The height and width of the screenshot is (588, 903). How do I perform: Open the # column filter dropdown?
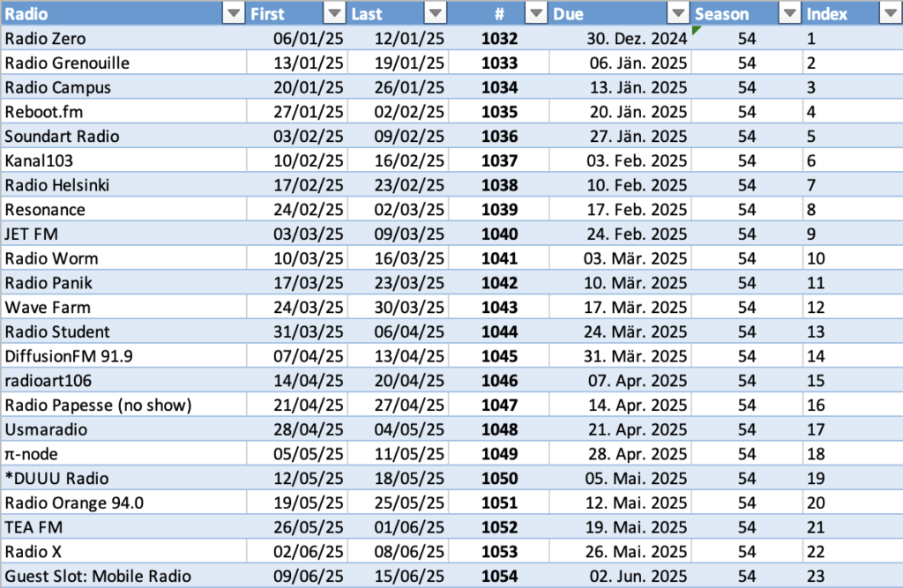(536, 13)
